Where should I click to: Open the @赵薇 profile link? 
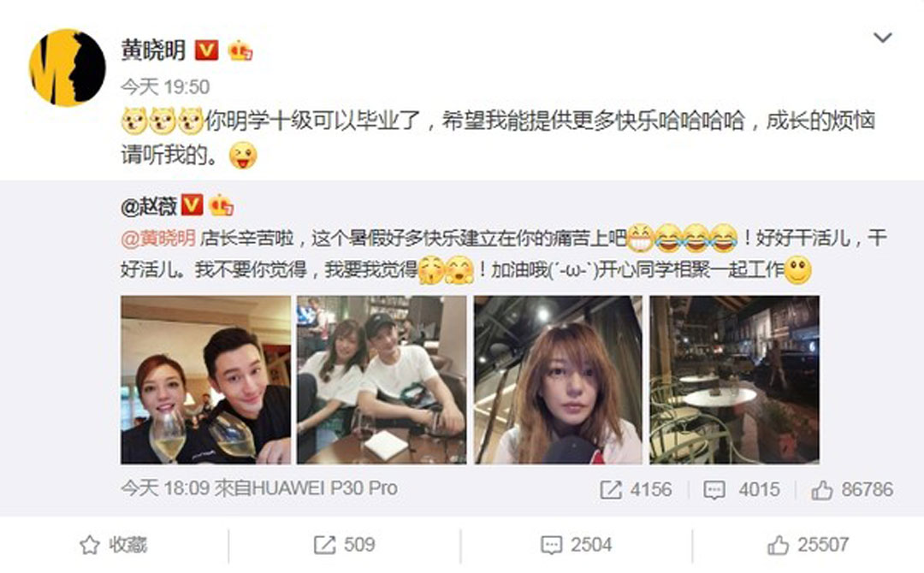click(x=149, y=206)
